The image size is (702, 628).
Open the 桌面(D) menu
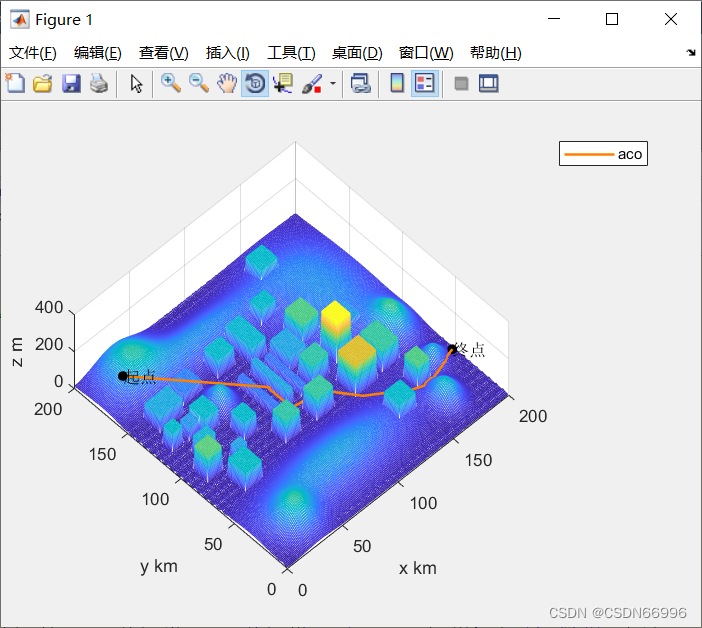tap(357, 53)
